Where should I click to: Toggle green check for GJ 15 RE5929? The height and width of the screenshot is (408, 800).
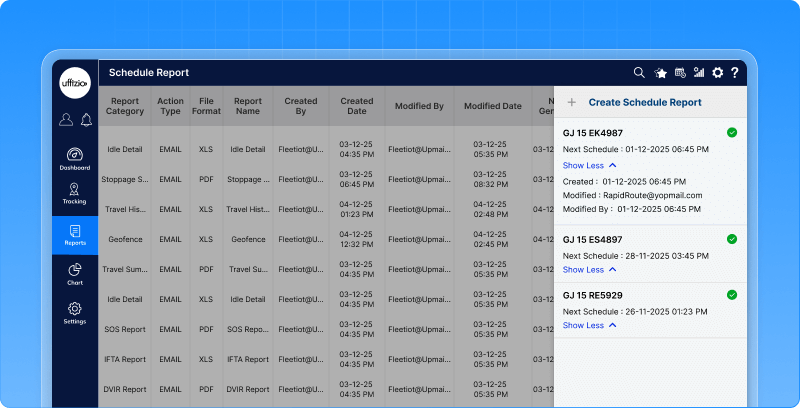(732, 294)
